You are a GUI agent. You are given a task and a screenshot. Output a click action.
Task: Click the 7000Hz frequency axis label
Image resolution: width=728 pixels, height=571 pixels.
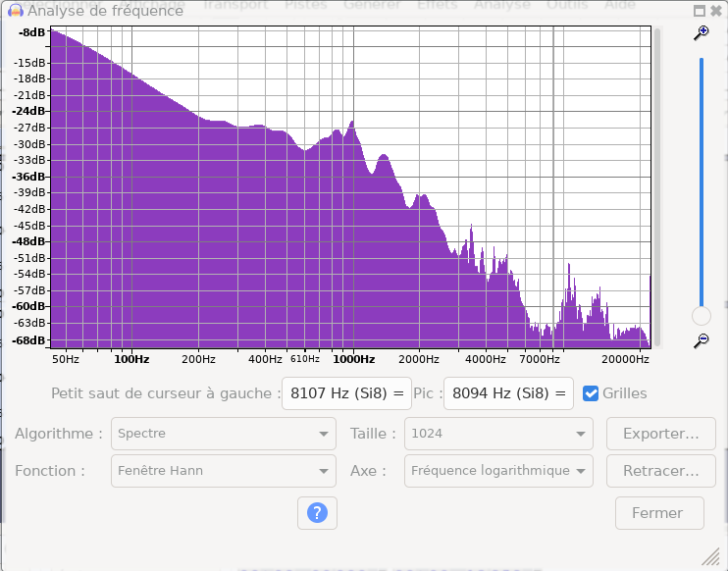click(x=540, y=359)
